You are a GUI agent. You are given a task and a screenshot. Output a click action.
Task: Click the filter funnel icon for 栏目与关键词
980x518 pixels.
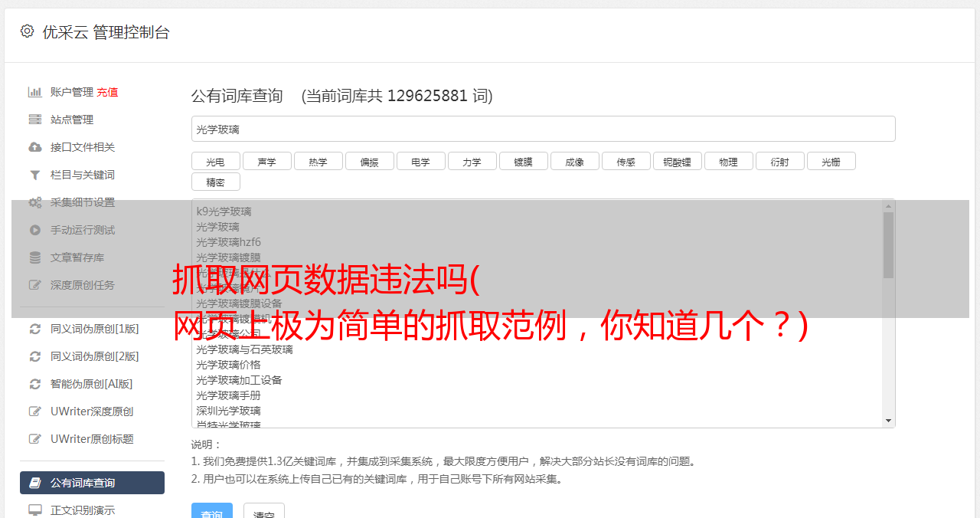pyautogui.click(x=34, y=175)
